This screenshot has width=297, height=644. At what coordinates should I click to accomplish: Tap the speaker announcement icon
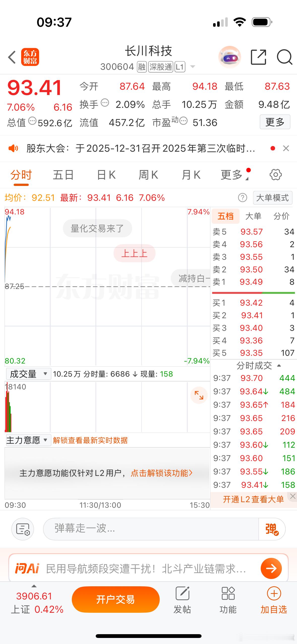coord(13,148)
